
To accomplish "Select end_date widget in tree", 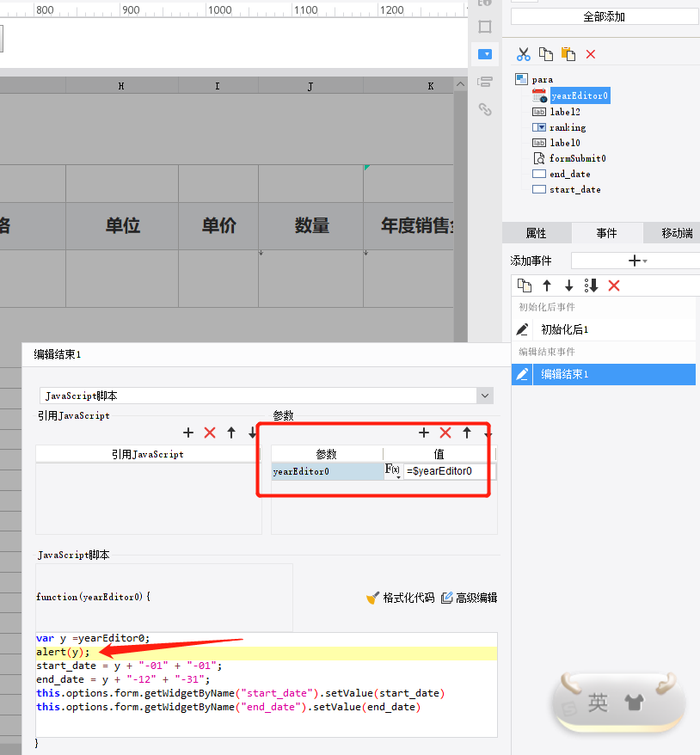I will tap(570, 174).
